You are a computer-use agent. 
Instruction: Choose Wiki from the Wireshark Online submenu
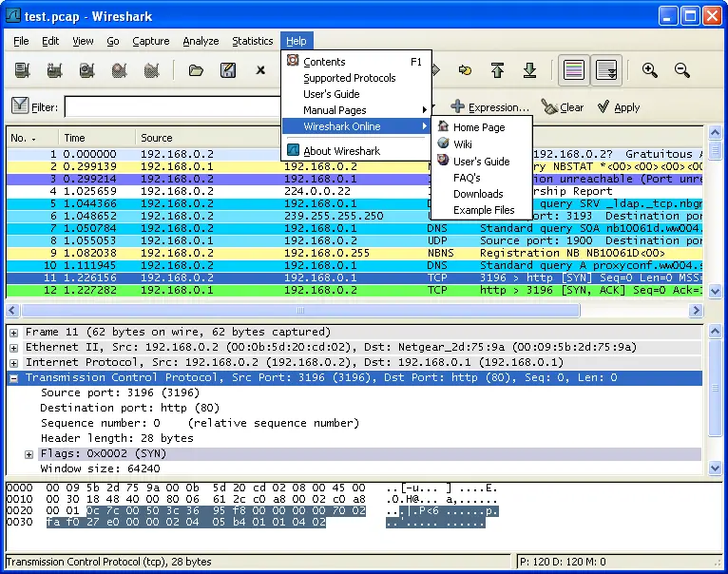point(463,143)
